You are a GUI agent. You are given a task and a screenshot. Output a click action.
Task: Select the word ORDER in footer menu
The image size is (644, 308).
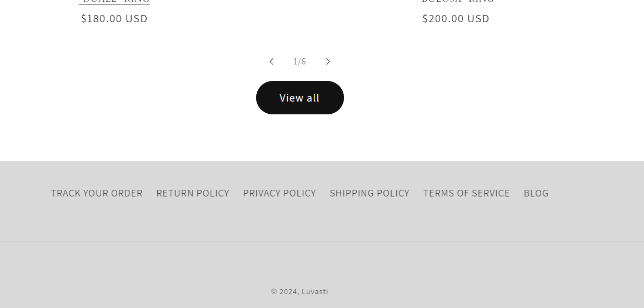coord(127,193)
